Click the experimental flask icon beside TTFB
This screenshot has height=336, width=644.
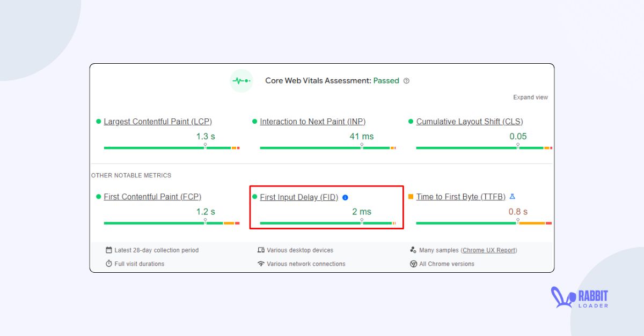click(513, 197)
